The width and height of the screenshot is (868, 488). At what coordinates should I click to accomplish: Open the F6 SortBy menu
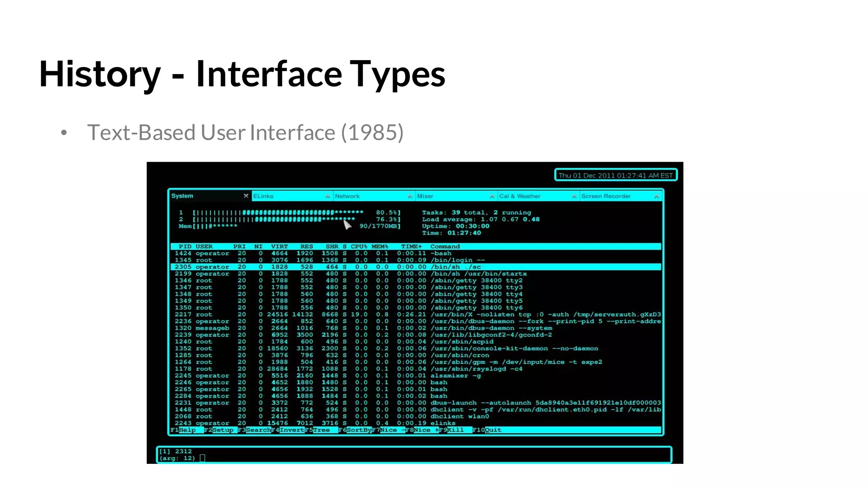click(355, 430)
